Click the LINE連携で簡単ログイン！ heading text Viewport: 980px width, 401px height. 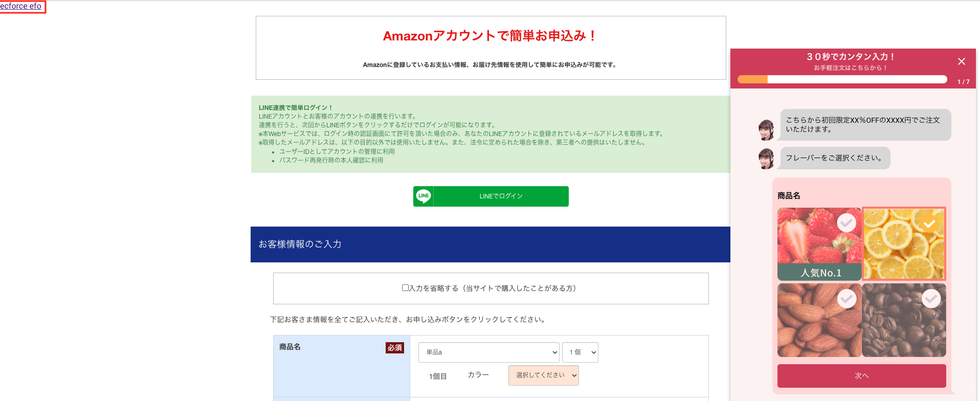tap(296, 108)
